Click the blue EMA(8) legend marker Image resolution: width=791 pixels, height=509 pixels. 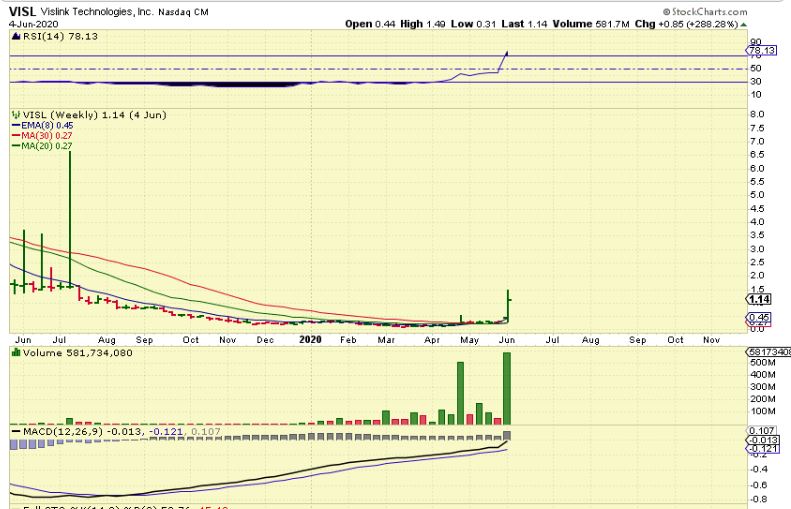click(x=14, y=125)
